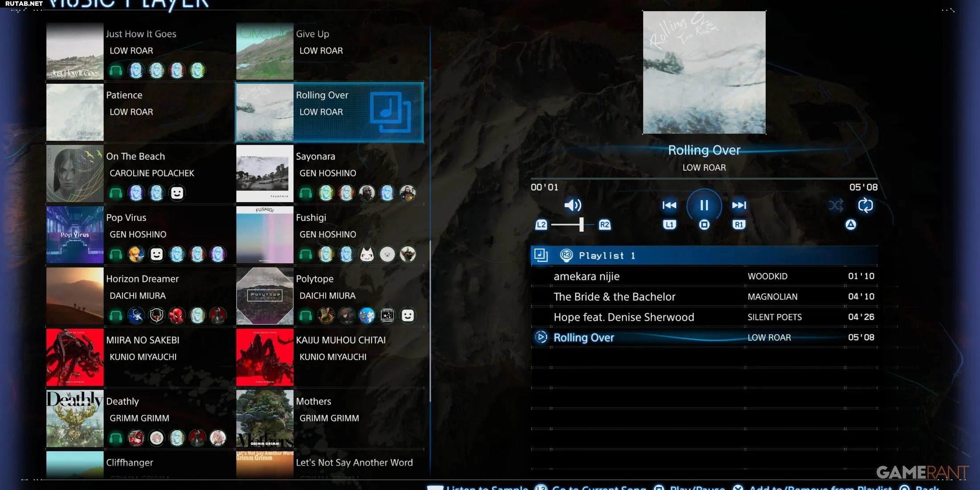Click smiley face avatar under Polytope
The width and height of the screenshot is (980, 490).
pos(408,315)
